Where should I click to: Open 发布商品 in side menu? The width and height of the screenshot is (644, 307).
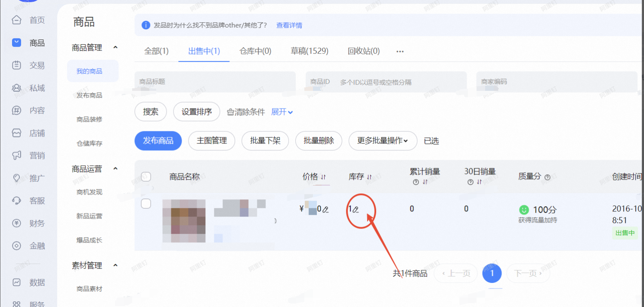[89, 95]
